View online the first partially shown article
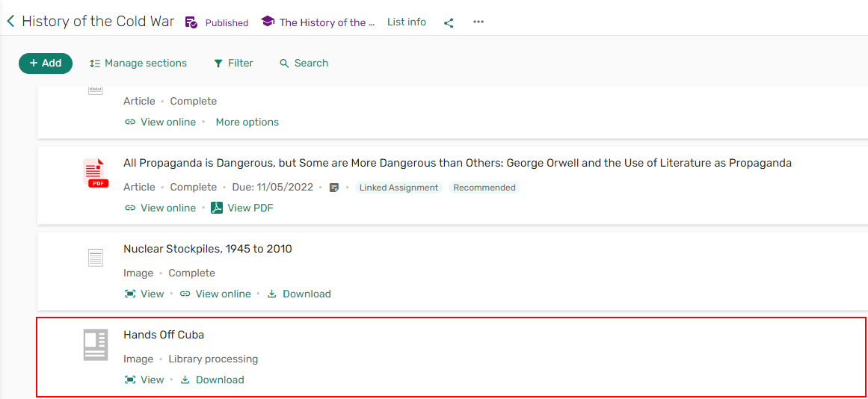This screenshot has width=868, height=399. coord(161,122)
